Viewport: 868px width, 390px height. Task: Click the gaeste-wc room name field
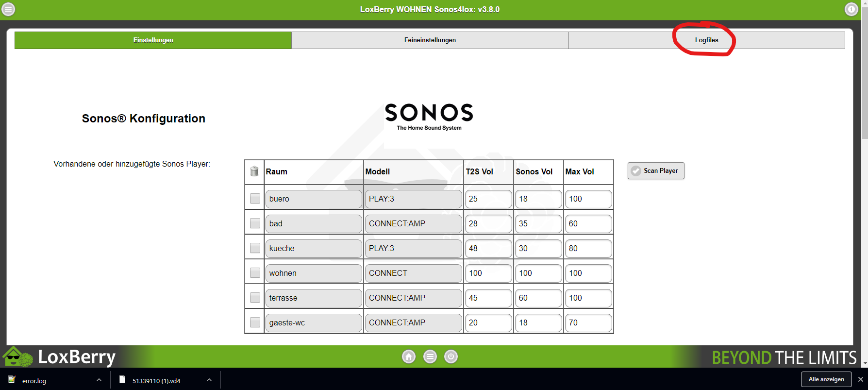(x=314, y=323)
